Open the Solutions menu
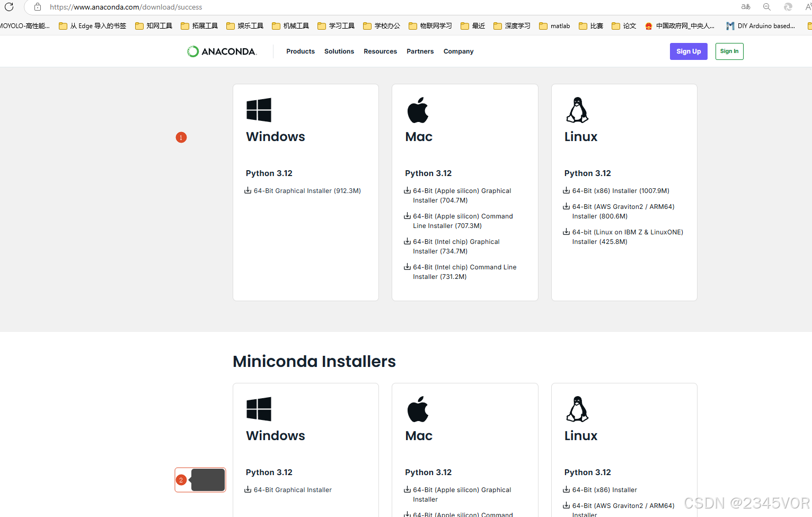This screenshot has height=517, width=812. [x=339, y=51]
